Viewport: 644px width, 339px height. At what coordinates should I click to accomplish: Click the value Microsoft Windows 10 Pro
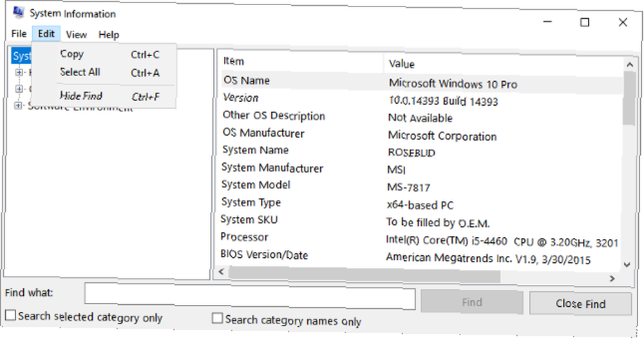[x=453, y=84]
